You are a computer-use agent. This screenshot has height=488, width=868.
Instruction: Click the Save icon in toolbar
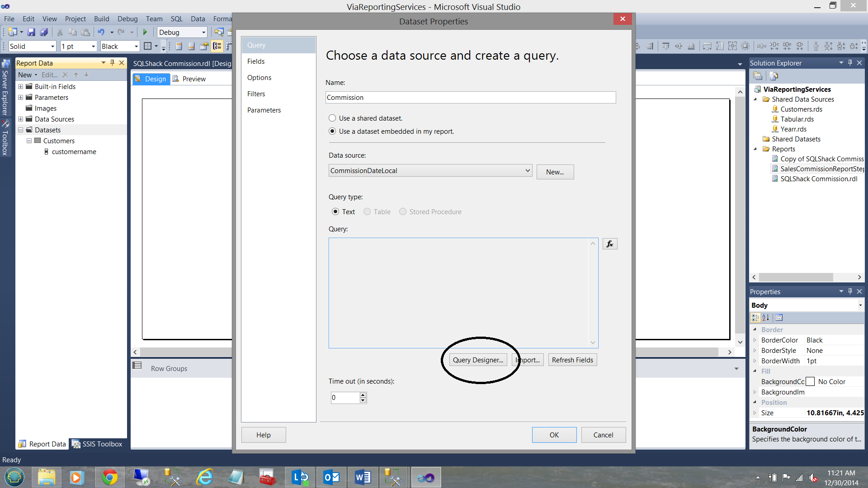tap(31, 32)
